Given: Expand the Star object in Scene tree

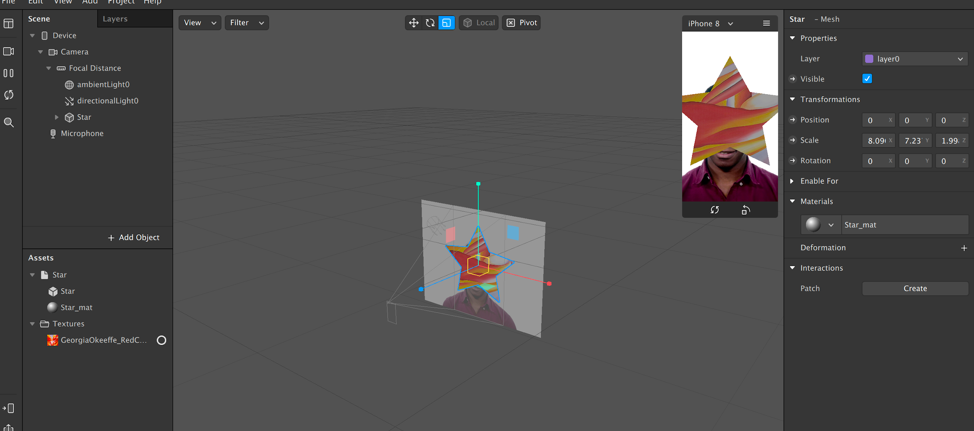Looking at the screenshot, I should point(57,117).
